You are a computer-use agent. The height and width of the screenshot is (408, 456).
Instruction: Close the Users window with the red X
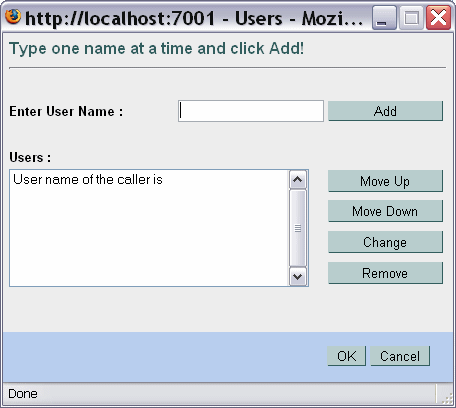click(x=438, y=18)
